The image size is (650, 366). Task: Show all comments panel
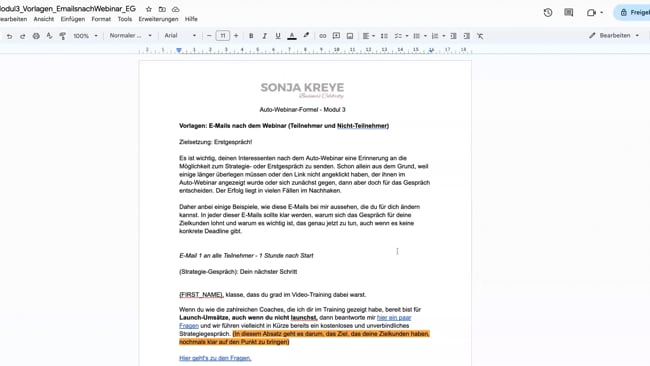click(x=569, y=12)
